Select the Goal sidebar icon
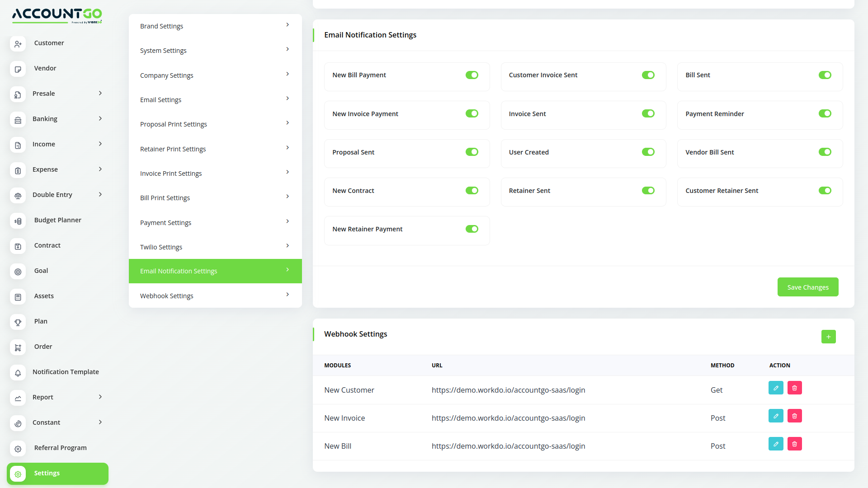This screenshot has height=488, width=868. pos(18,272)
